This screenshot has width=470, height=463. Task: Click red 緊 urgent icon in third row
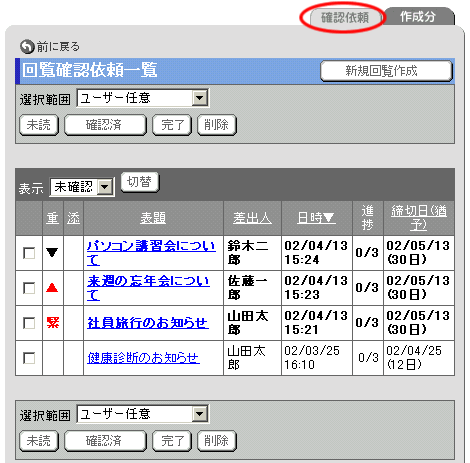coord(53,322)
